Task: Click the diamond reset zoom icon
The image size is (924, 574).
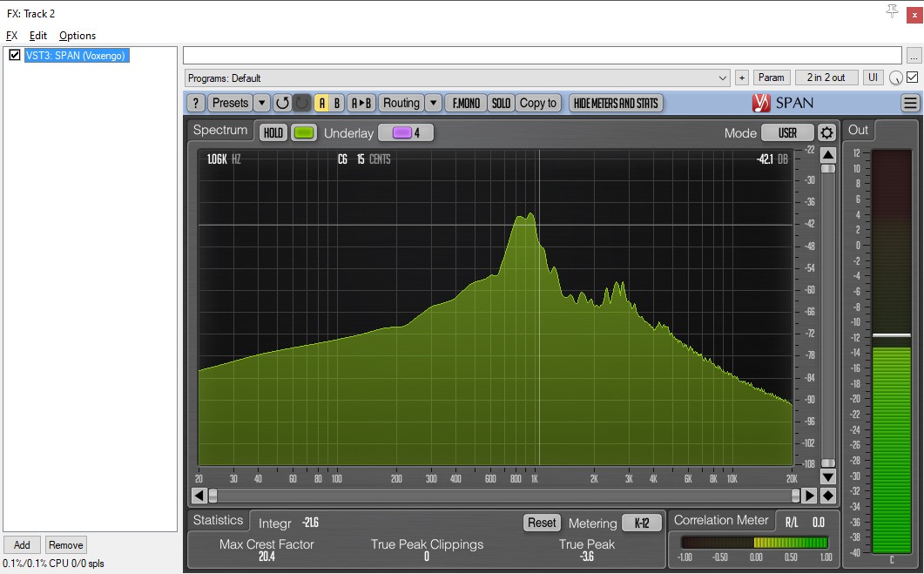Action: (x=828, y=496)
